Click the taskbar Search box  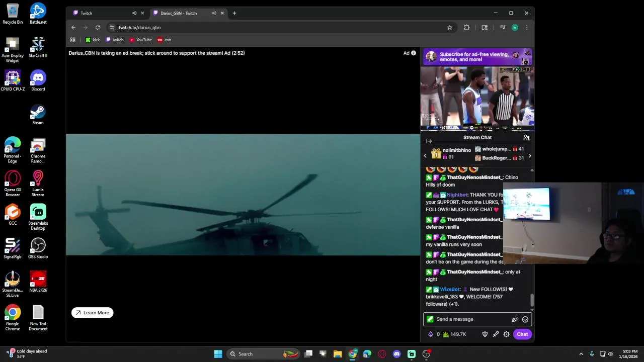click(x=264, y=354)
